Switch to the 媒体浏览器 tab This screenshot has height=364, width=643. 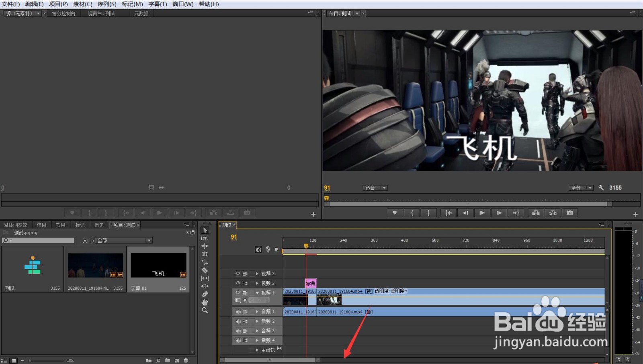tap(15, 225)
